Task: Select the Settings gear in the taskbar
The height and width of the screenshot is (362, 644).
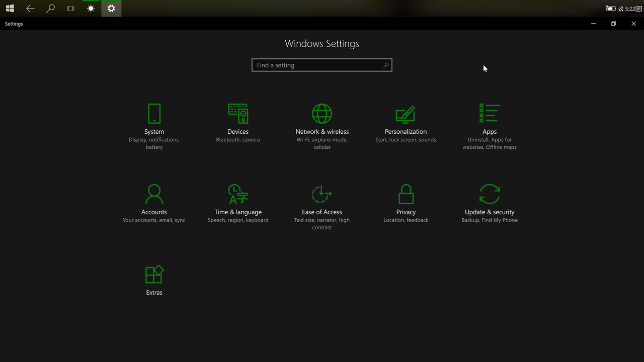Action: pos(111,9)
